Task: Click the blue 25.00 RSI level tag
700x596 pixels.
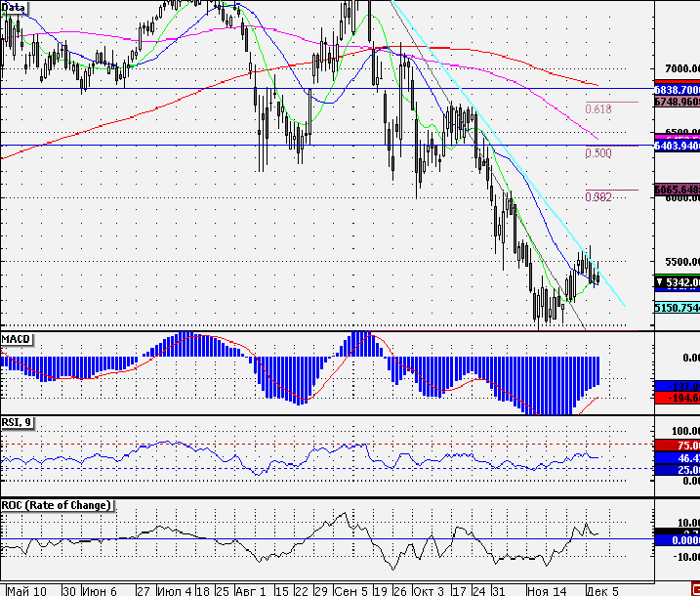Action: [x=678, y=470]
